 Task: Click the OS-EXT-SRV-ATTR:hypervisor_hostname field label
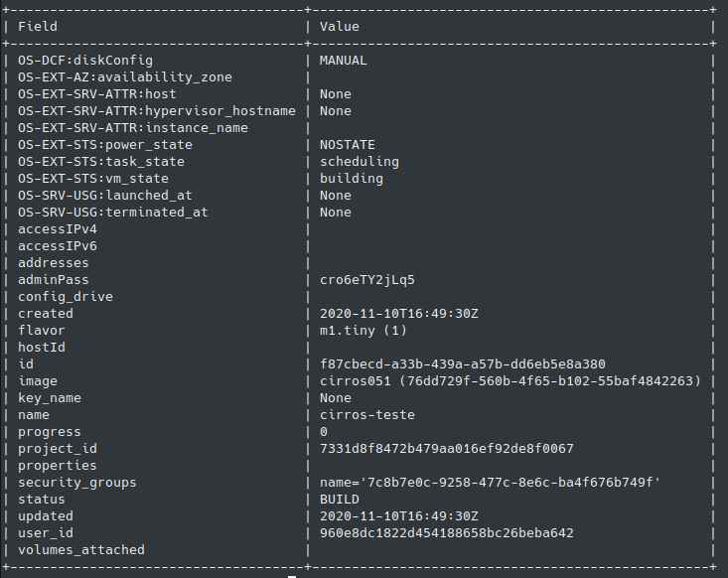(x=157, y=111)
